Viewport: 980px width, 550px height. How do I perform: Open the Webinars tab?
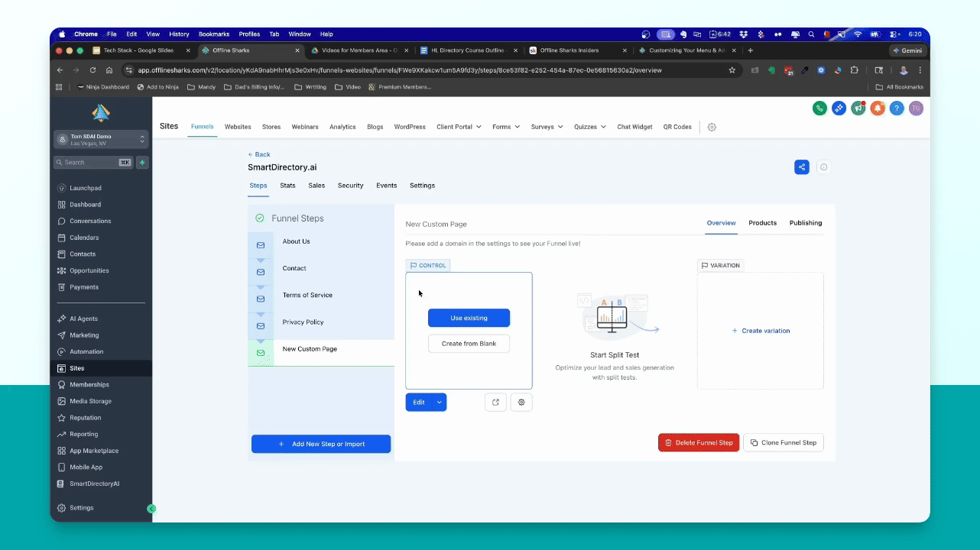[x=305, y=127]
